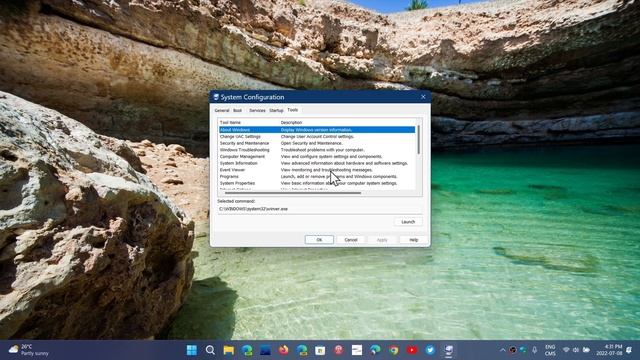Screen dimensions: 640x360
Task: Click 'View and configure system settings' description
Action: (331, 156)
